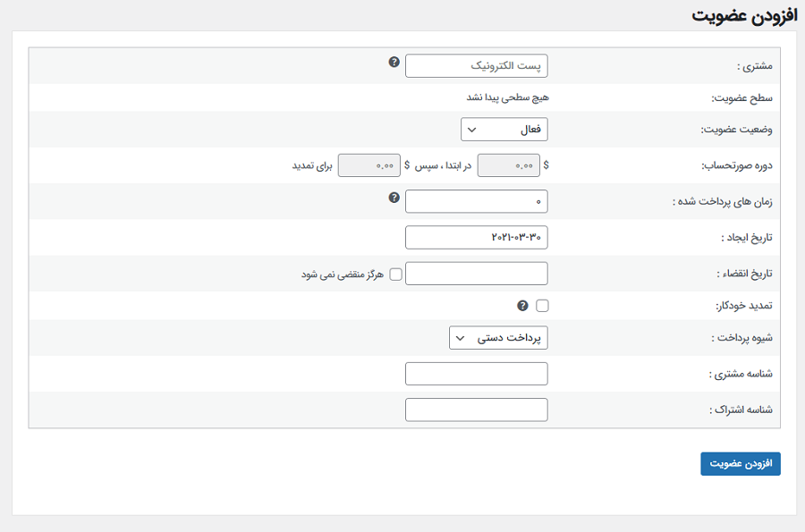Click the هرگز منقضی نمی شود label text

point(343,274)
